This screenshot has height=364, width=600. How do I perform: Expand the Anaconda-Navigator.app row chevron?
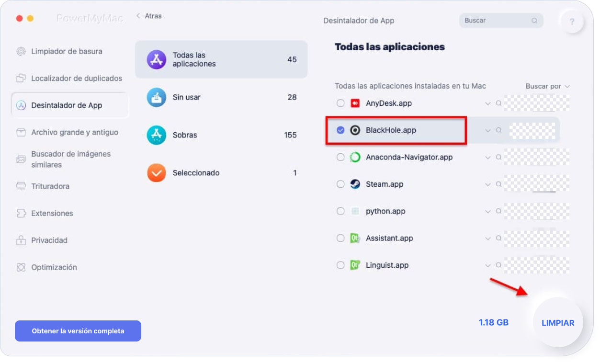pos(488,157)
